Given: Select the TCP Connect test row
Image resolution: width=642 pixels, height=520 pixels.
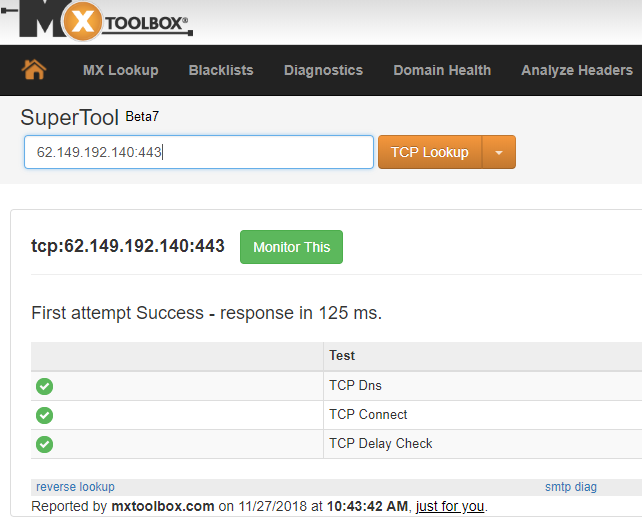Looking at the screenshot, I should tap(368, 415).
